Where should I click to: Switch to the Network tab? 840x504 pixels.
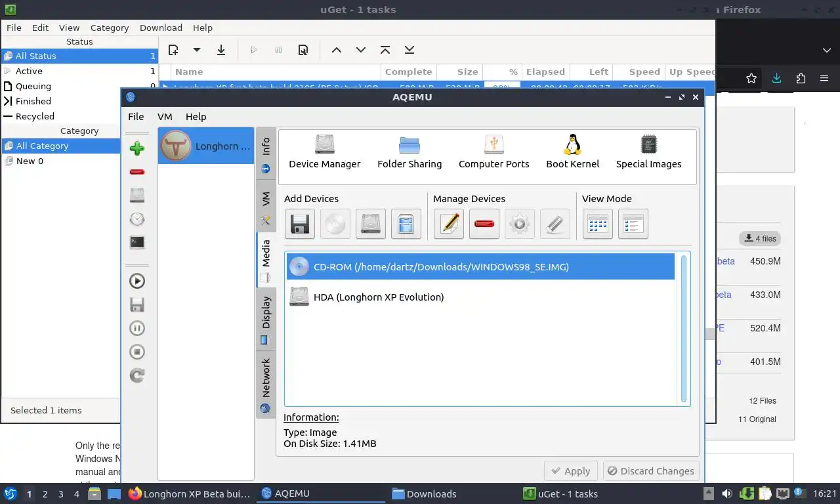(266, 385)
